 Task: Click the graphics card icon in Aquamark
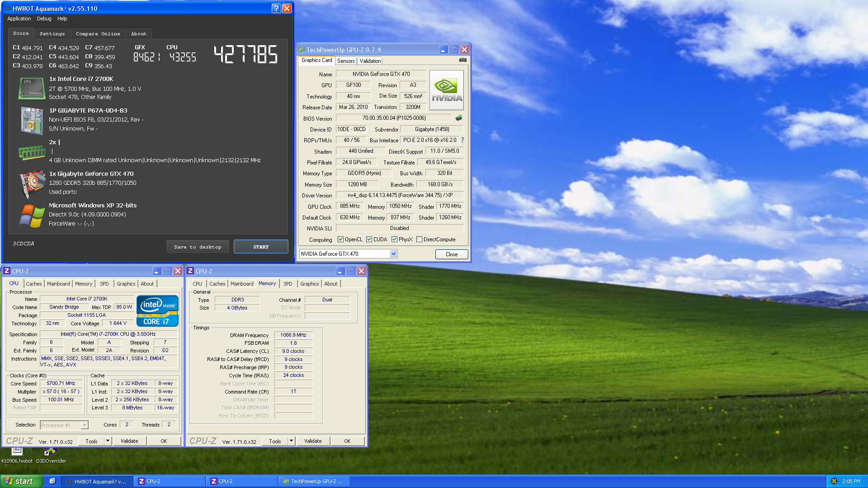[x=31, y=184]
